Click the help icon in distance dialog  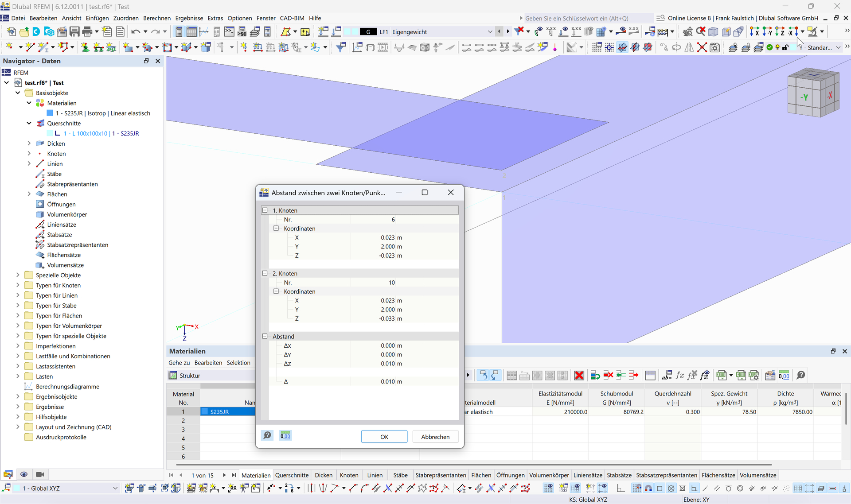tap(267, 436)
